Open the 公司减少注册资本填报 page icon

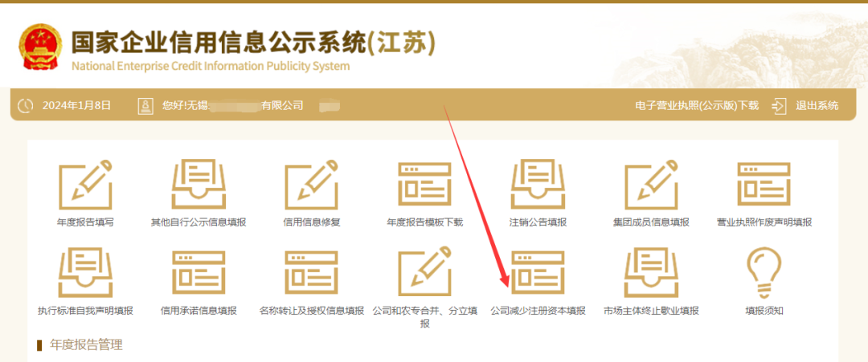pyautogui.click(x=538, y=272)
